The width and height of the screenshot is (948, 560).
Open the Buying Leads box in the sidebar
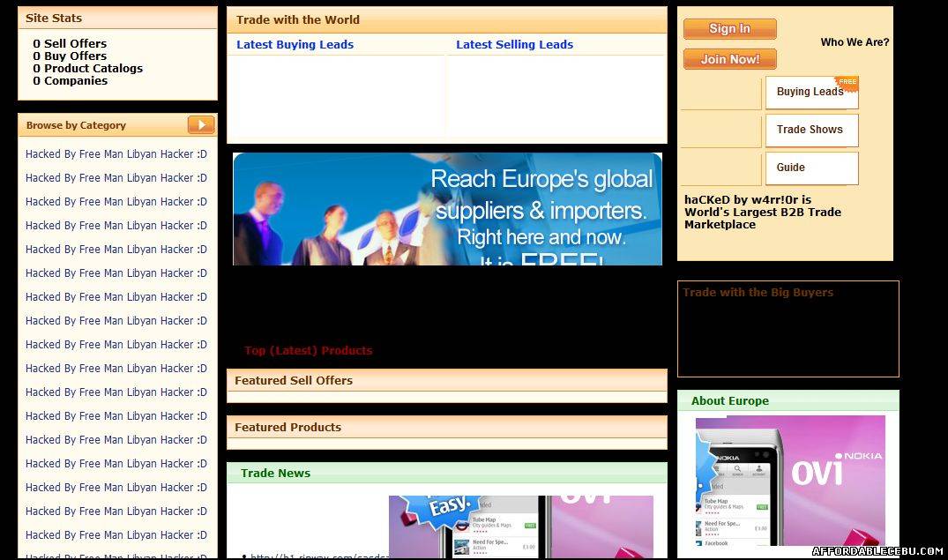pyautogui.click(x=812, y=92)
